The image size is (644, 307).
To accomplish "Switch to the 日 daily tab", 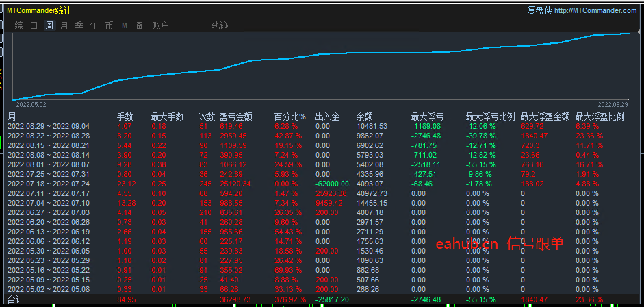I will [34, 25].
